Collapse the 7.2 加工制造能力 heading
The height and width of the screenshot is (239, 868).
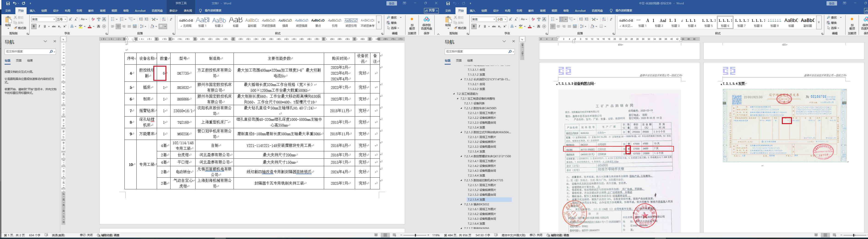pos(454,94)
